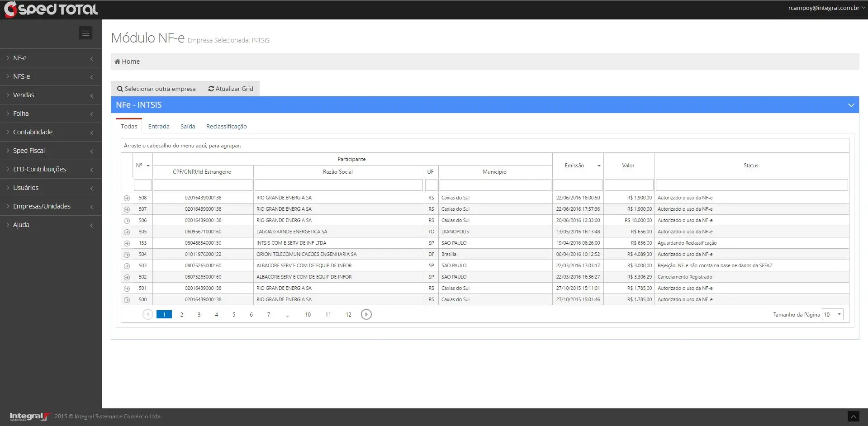Click the Home breadcrumb icon

tap(117, 62)
